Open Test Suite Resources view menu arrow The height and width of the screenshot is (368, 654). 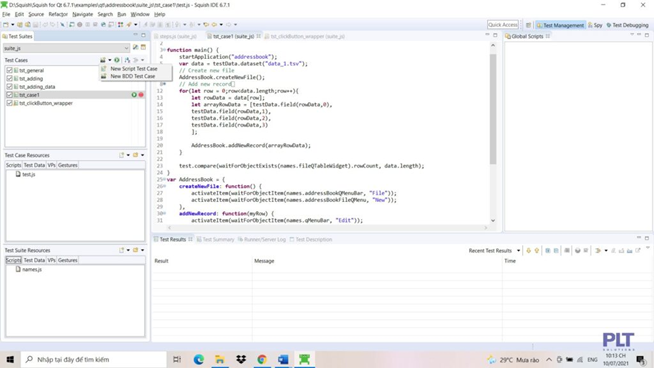pos(143,250)
